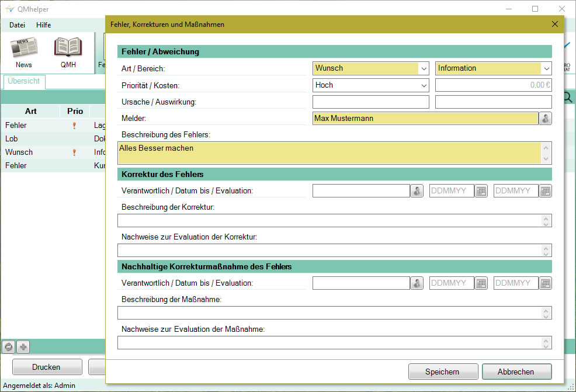
Task: Click Nachweise zur Evaluation der Korrektur field
Action: click(x=334, y=251)
